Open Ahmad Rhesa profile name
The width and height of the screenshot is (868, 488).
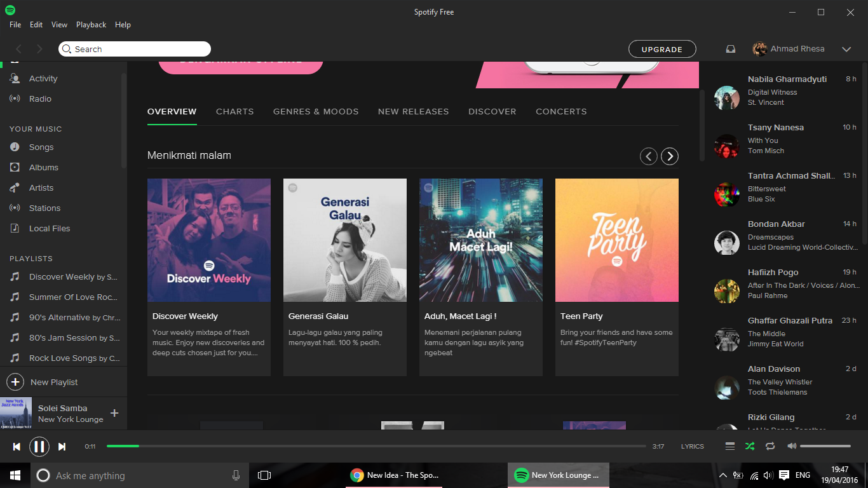[x=797, y=49]
